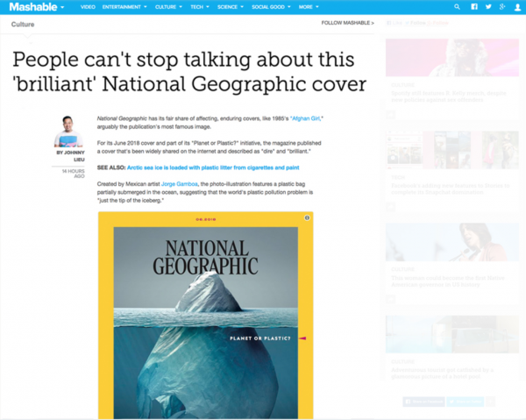The image size is (526, 420).
Task: Open the Arctic sea ice article link
Action: [213, 167]
